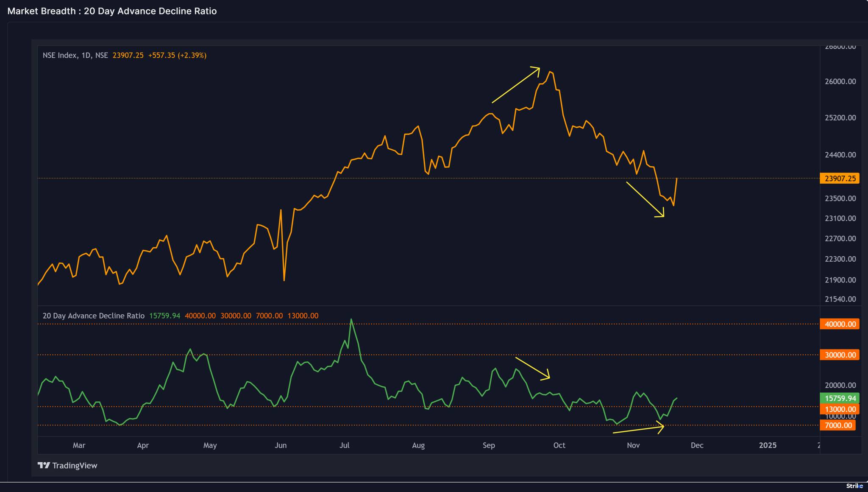Click the TradingView logo
868x492 pixels.
click(68, 465)
